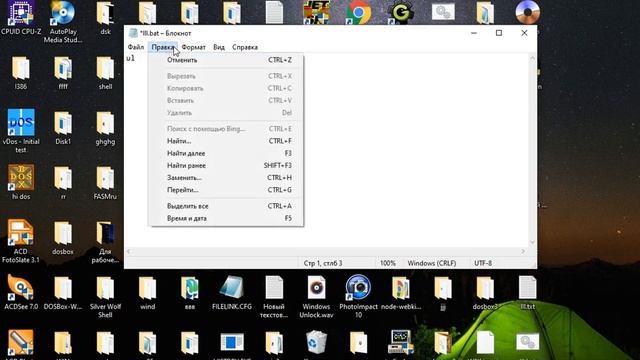Launch vDos - Initial test shortcut
Image resolution: width=640 pixels, height=360 pixels.
coord(21,131)
